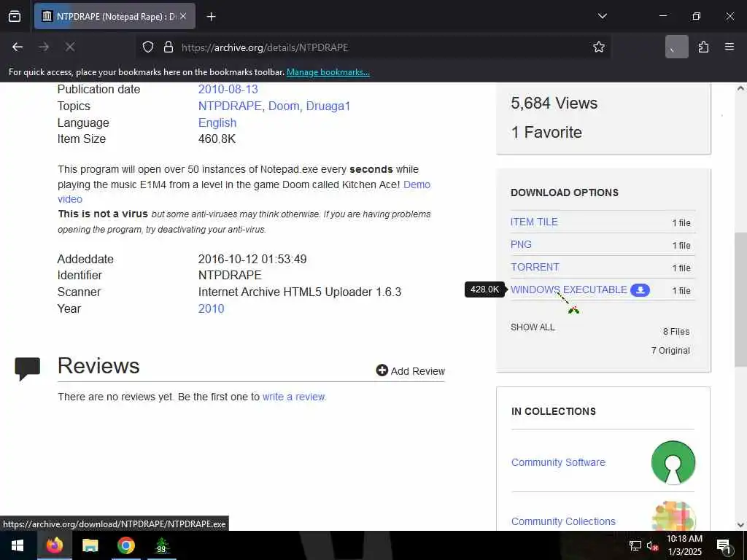Launch Google Chrome from the taskbar
747x560 pixels.
coord(125,545)
